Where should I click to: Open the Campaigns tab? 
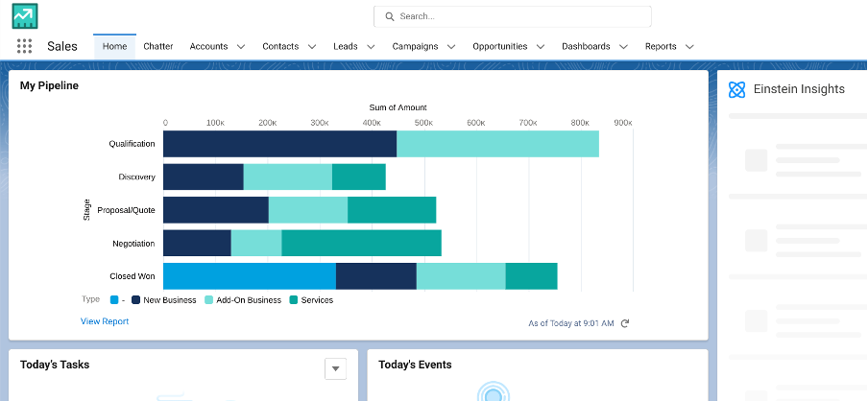[x=415, y=46]
